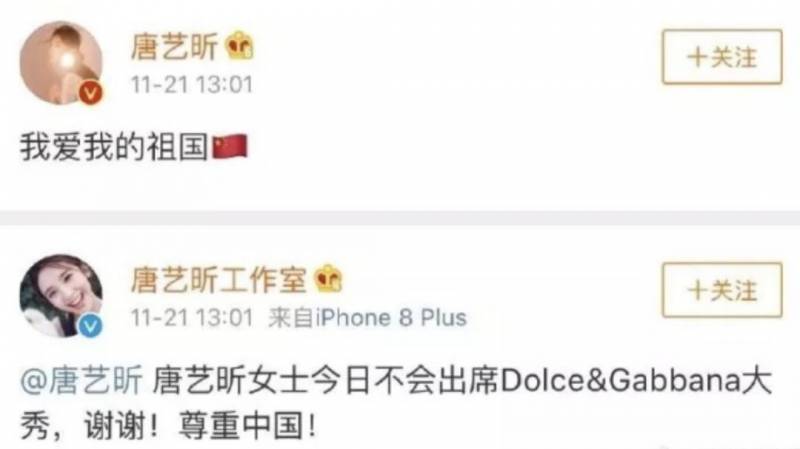Open the 唐艺昕 username link
The image size is (800, 449).
174,46
